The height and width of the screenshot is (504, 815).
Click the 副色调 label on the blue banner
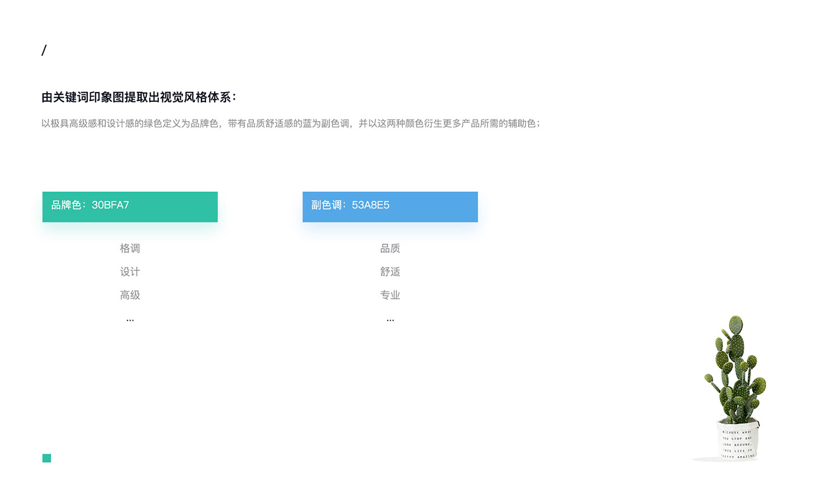point(326,205)
